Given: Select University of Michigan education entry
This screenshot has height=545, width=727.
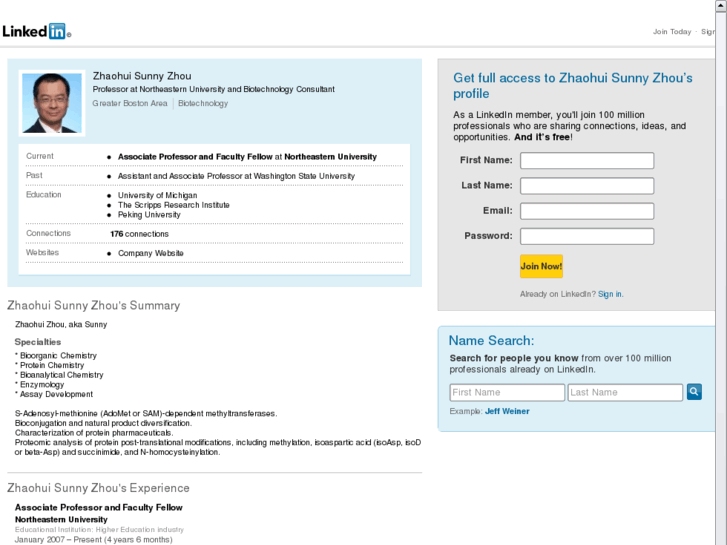Looking at the screenshot, I should (x=157, y=196).
